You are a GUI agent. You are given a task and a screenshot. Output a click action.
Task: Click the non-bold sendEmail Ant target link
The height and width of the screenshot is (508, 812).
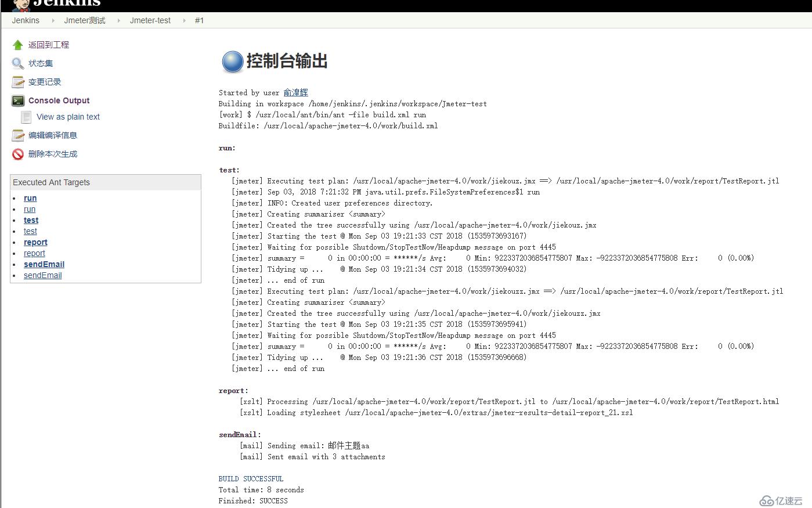(42, 275)
